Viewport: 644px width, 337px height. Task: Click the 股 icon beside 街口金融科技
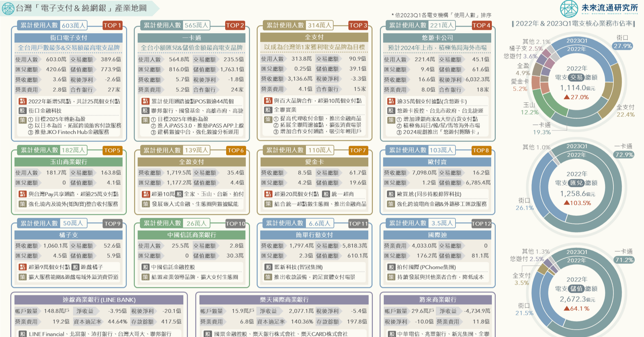(x=22, y=110)
